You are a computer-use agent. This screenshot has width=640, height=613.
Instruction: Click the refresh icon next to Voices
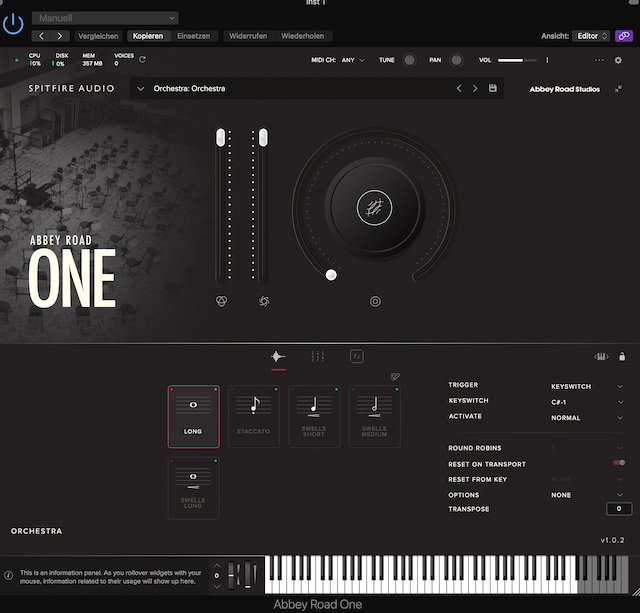[x=142, y=60]
